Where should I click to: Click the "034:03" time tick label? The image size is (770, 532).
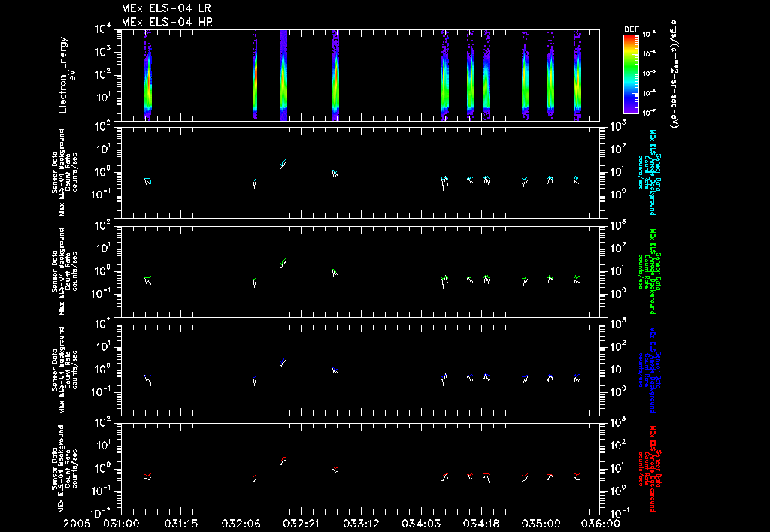tap(420, 524)
